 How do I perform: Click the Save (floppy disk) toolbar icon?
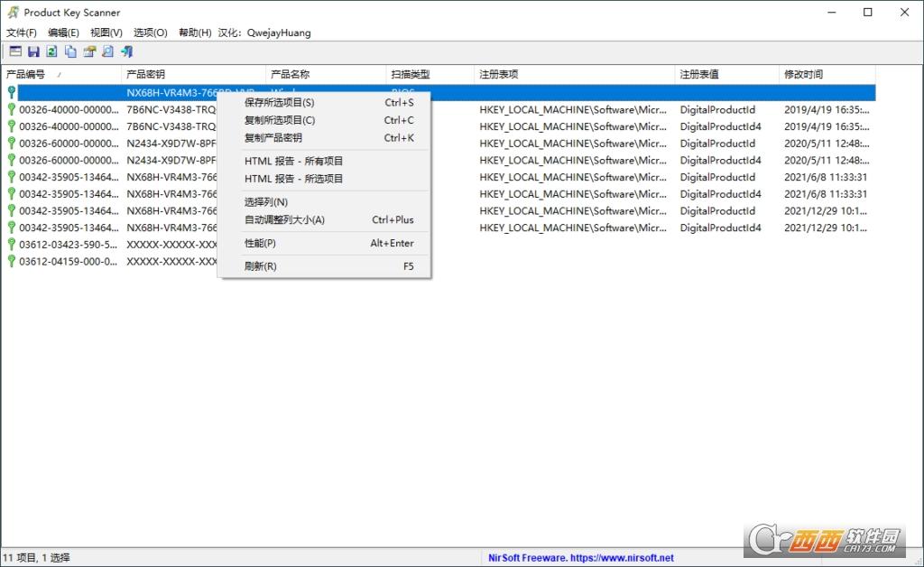click(33, 51)
